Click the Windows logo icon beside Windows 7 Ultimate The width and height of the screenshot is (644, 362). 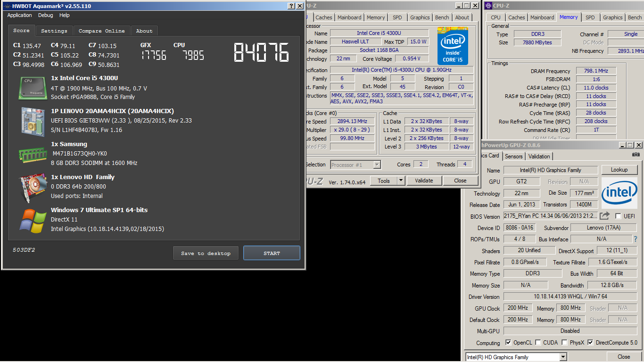[x=33, y=220]
